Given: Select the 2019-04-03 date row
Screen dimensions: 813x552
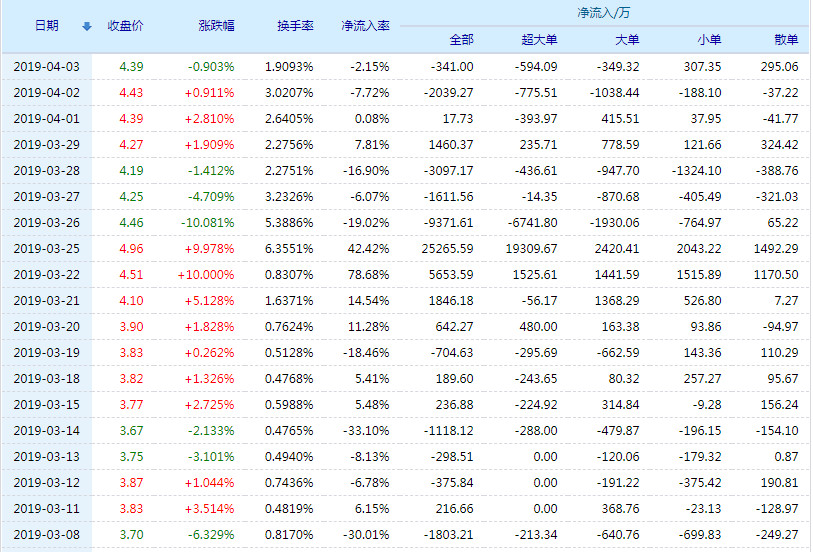Looking at the screenshot, I should pyautogui.click(x=47, y=66).
